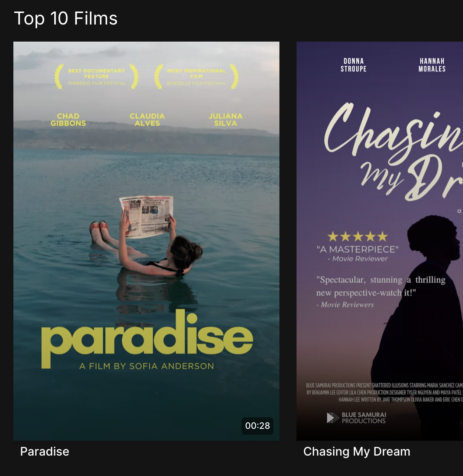The image size is (463, 476).
Task: Click the Juliana Silva cast name
Action: (x=226, y=120)
